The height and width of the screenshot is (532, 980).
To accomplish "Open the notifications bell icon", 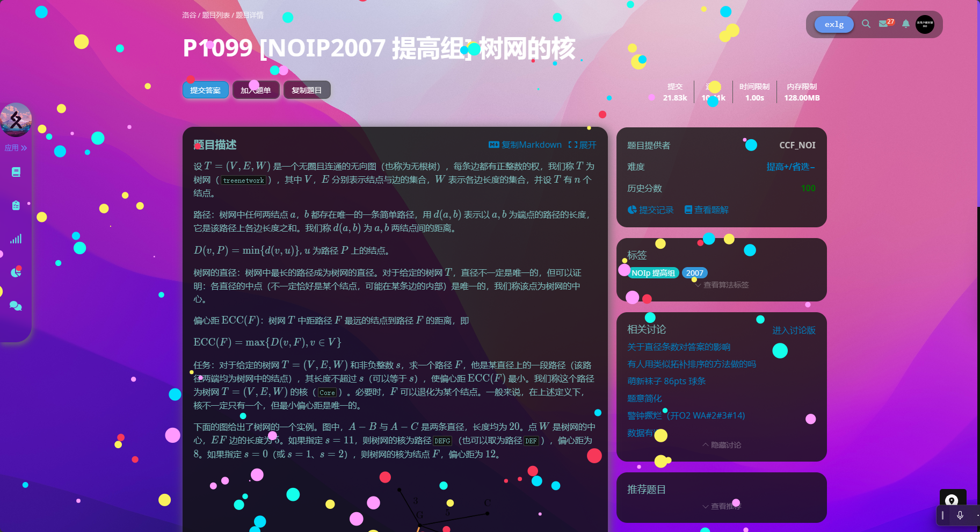I will pos(906,24).
